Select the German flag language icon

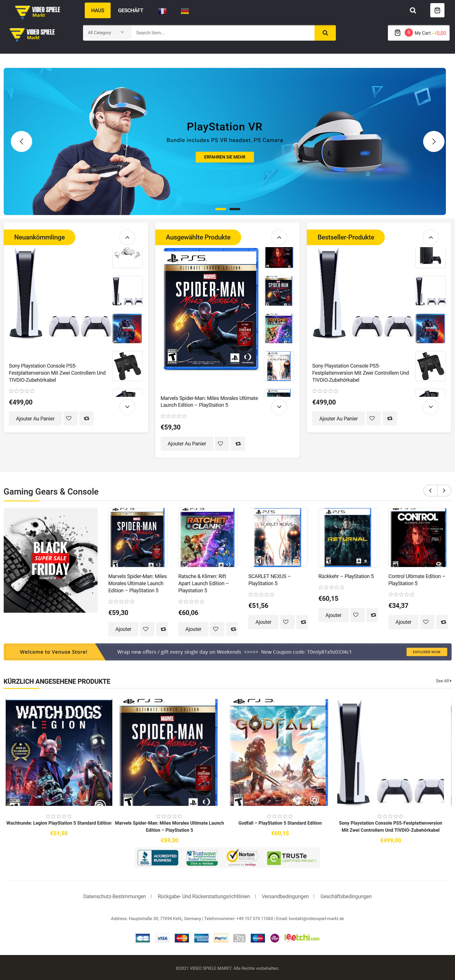pyautogui.click(x=185, y=11)
